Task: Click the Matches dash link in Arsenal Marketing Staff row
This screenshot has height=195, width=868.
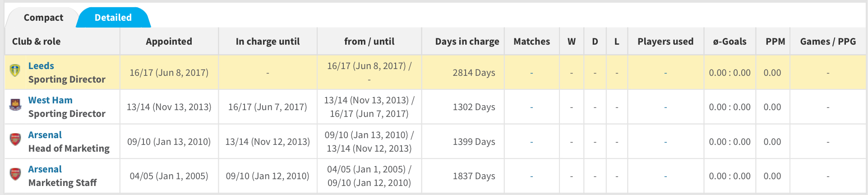Action: click(x=531, y=176)
